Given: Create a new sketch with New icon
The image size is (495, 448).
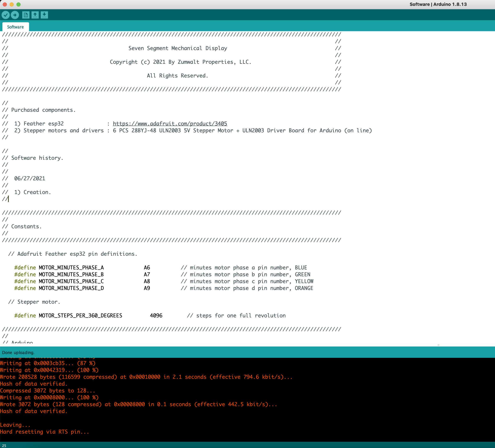Looking at the screenshot, I should coord(26,15).
